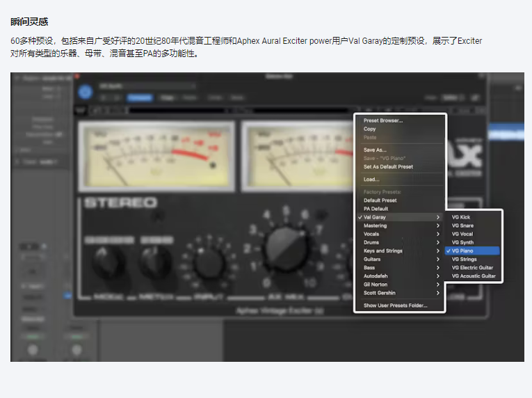This screenshot has width=532, height=398.
Task: Click the paragraph beginning 60多种预设
Action: pyautogui.click(x=246, y=47)
